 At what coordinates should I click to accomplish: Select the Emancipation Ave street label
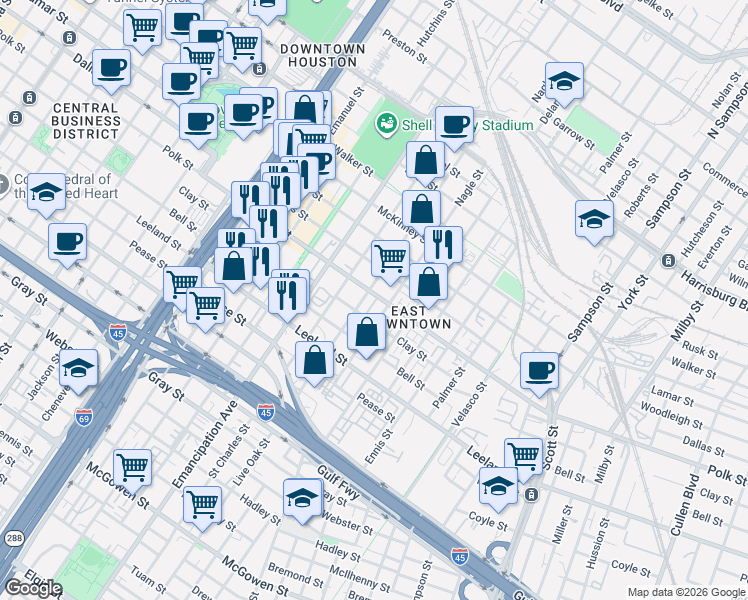click(x=205, y=445)
